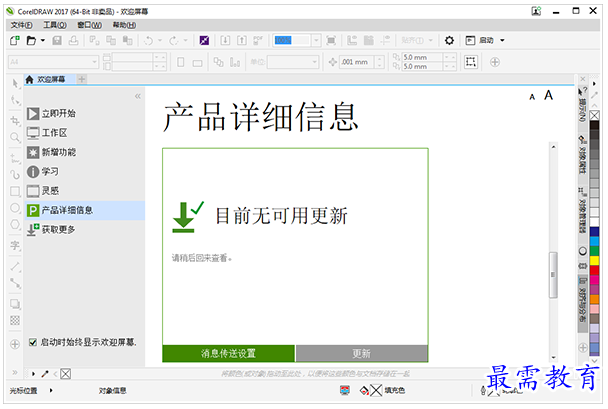
Task: Open the Product Details section
Action: 85,211
